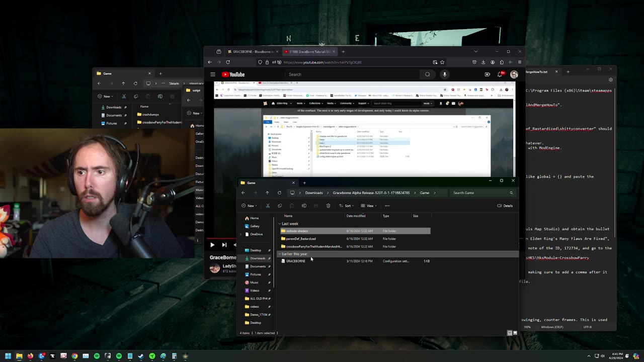The image size is (644, 362).
Task: Click Firefox back navigation arrow
Action: 210,62
